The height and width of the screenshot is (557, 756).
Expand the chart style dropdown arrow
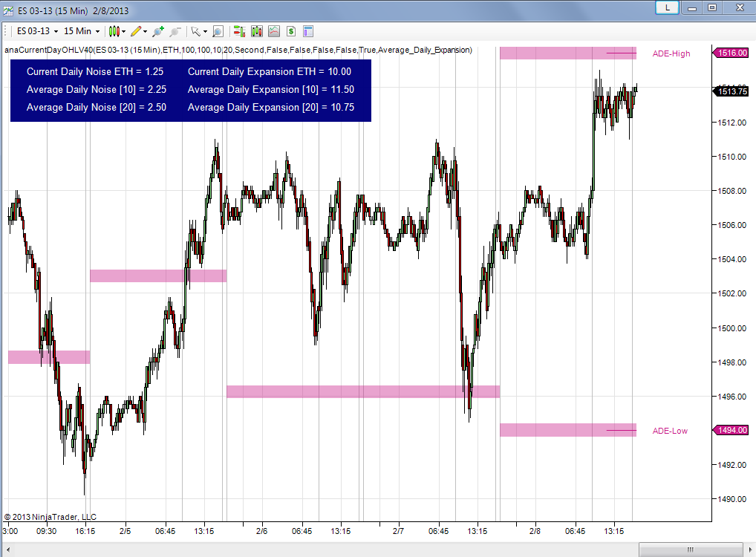[x=124, y=32]
